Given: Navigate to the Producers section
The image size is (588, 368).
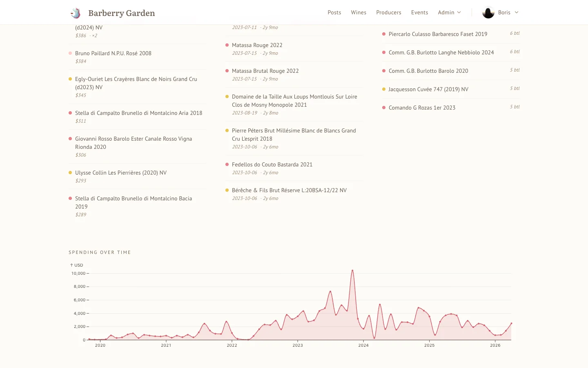Looking at the screenshot, I should (388, 12).
